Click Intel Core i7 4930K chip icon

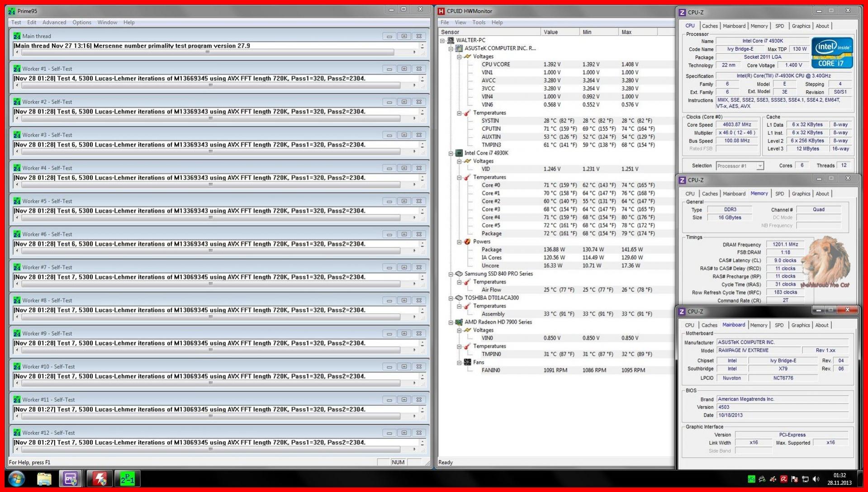[x=459, y=153]
